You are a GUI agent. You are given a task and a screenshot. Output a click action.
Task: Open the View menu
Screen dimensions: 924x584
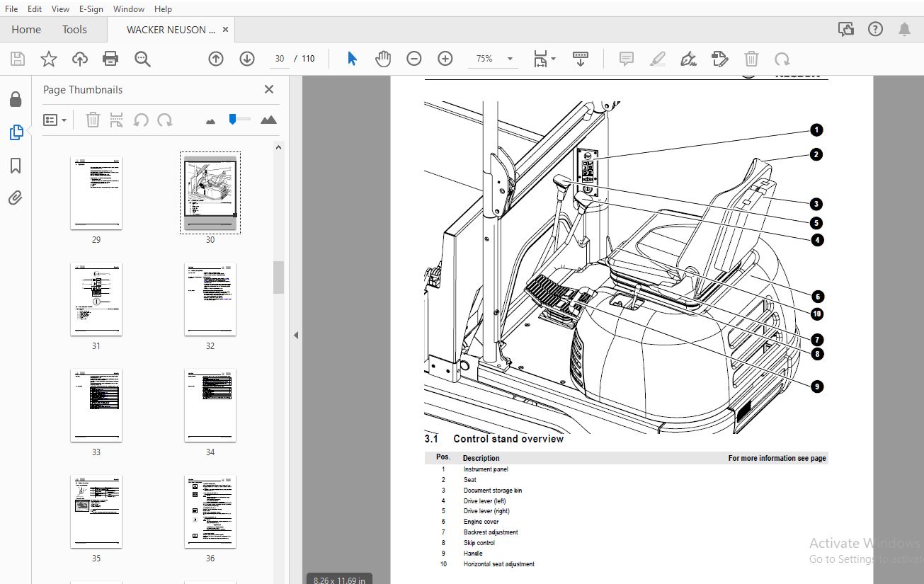click(x=61, y=8)
